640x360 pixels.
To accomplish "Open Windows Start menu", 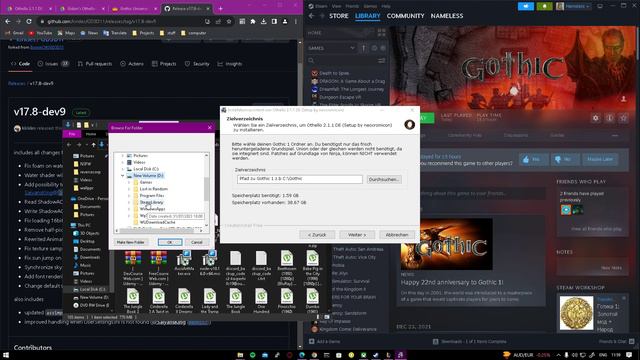I will click(x=6, y=355).
